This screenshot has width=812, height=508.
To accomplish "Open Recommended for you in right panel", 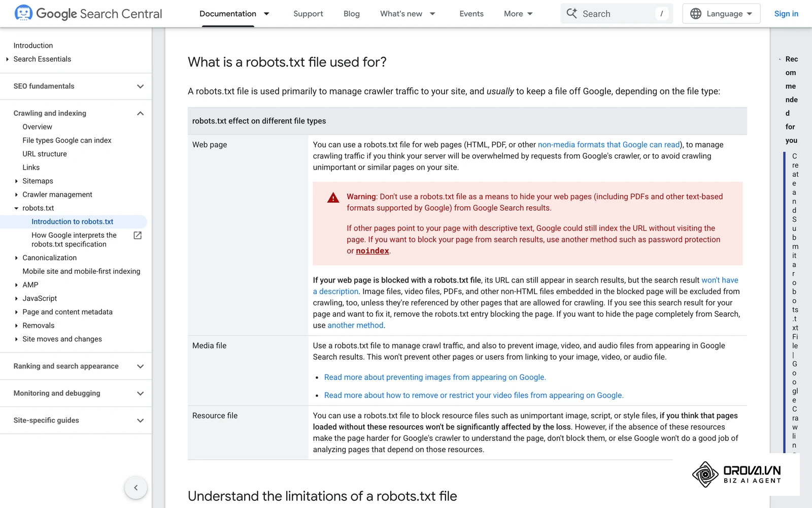I will [x=791, y=100].
